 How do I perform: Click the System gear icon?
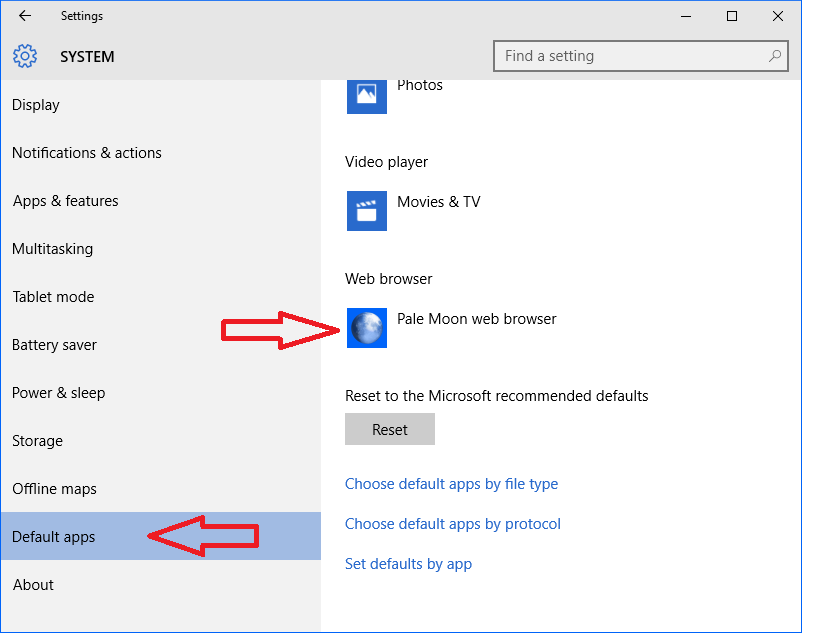coord(25,56)
